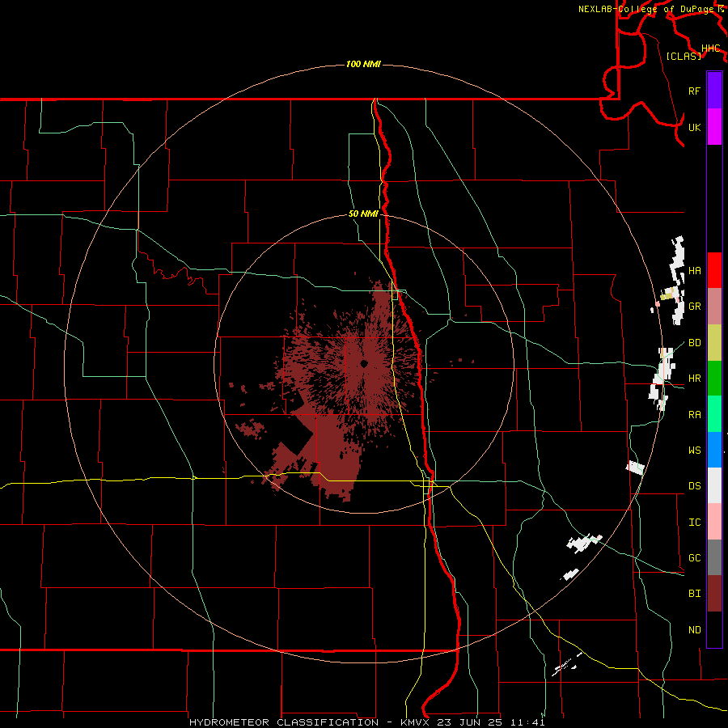728x728 pixels.
Task: Click the KMVX radar site dot at center
Action: (365, 363)
